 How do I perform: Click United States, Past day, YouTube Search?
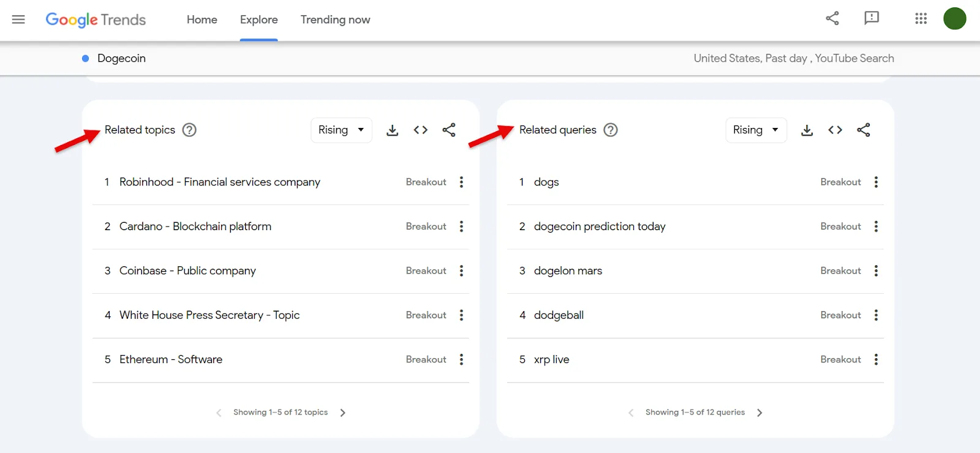[x=794, y=58]
